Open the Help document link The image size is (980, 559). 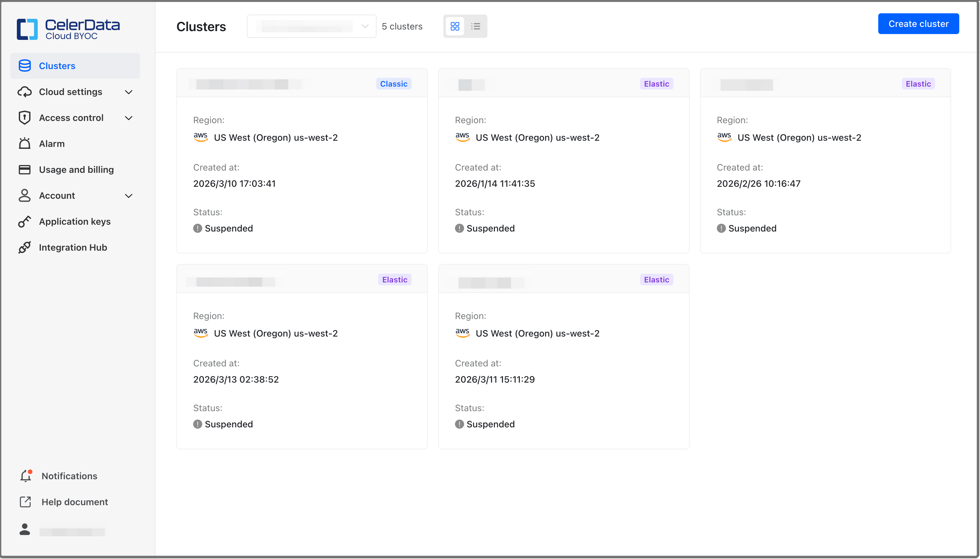pyautogui.click(x=75, y=502)
